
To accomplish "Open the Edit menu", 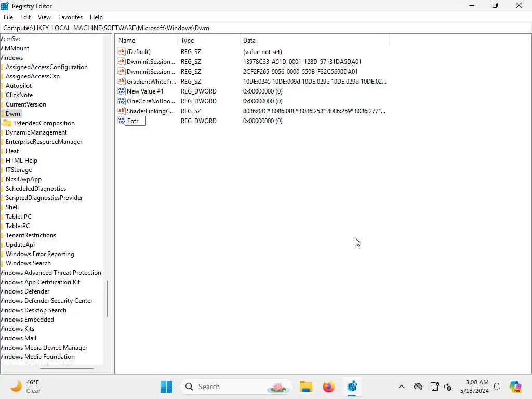I will coord(25,17).
